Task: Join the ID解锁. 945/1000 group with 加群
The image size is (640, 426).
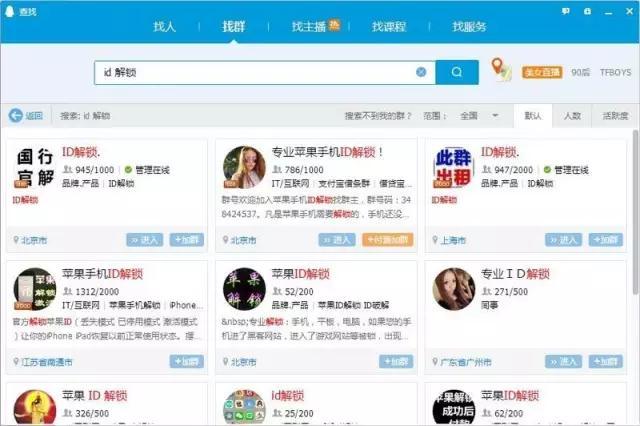Action: coord(187,240)
